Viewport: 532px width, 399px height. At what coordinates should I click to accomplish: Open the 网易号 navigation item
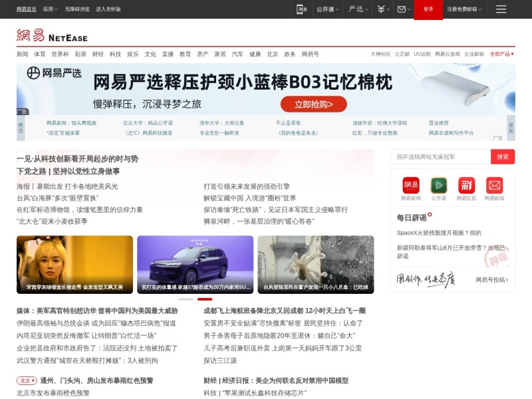tap(310, 54)
